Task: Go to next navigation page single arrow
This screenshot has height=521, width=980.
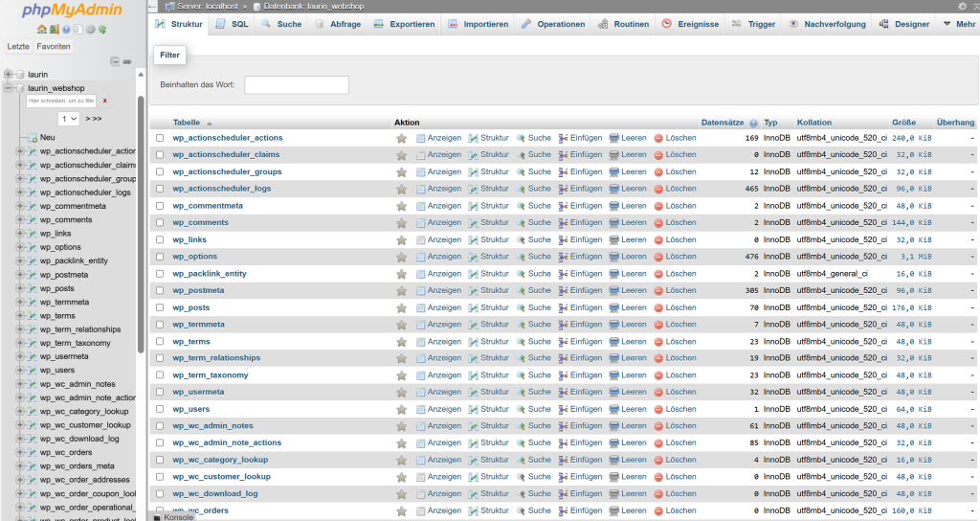Action: click(88, 118)
